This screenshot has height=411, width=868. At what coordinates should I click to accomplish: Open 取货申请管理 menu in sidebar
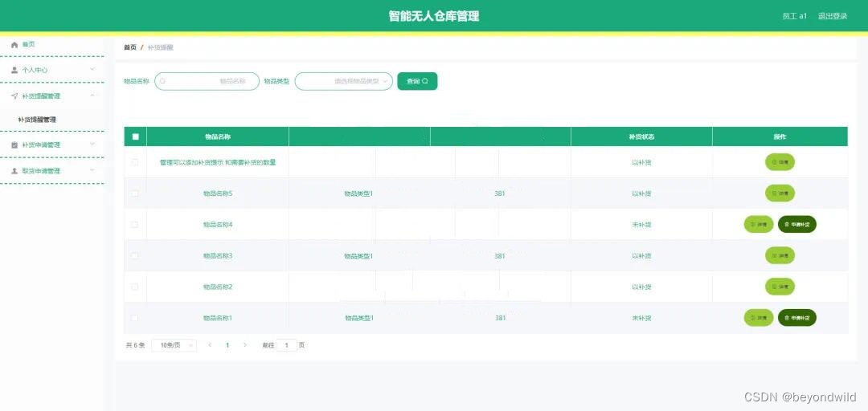(x=52, y=171)
